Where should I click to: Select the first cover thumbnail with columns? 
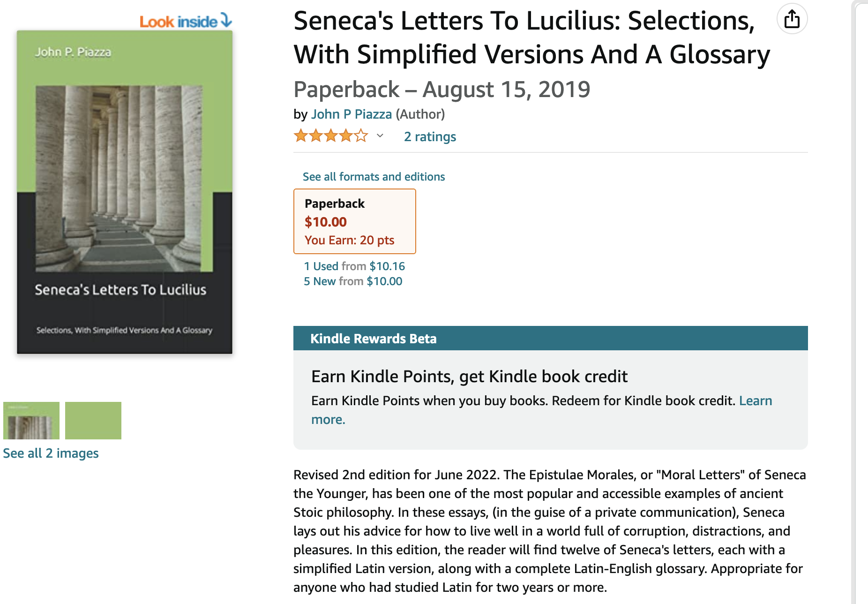[x=31, y=421]
